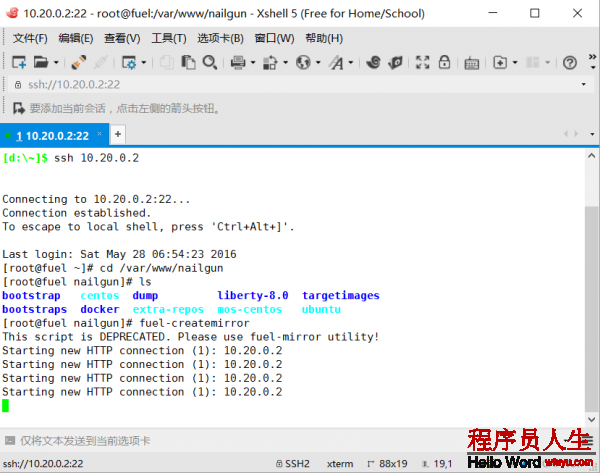Viewport: 600px width, 473px height.
Task: Close the 10.20.0.2:22 tab with its x
Action: 99,134
